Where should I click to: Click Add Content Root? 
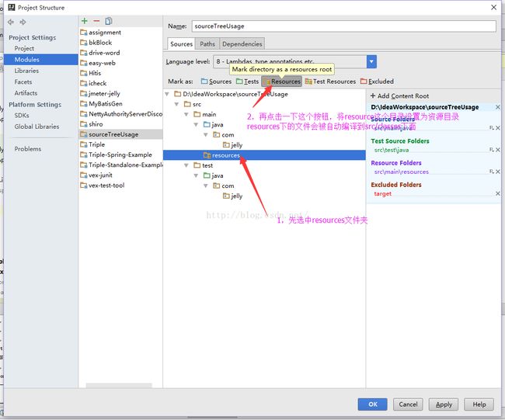click(399, 95)
